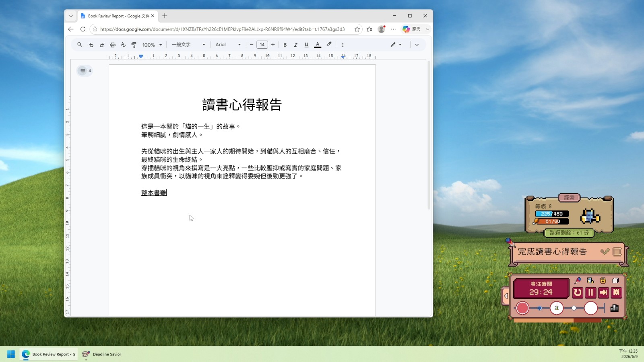Open Windows Start menu
The height and width of the screenshot is (362, 644).
pos(11,354)
